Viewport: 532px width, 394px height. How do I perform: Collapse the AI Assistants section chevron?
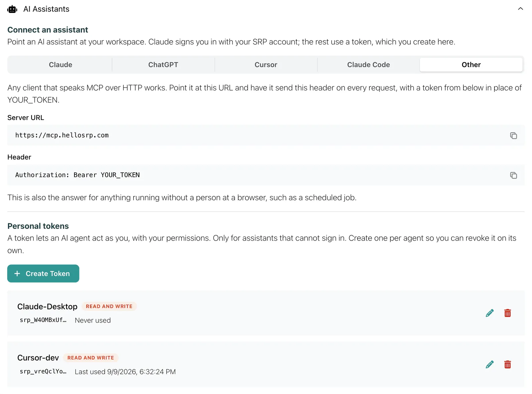pos(520,9)
